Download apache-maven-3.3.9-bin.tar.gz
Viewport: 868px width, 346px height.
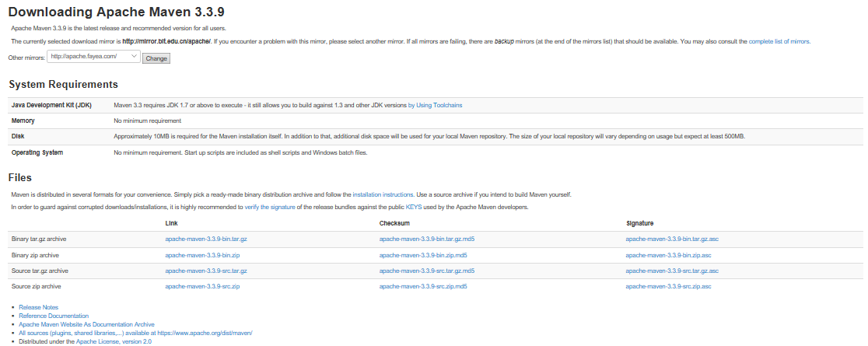[x=206, y=239]
